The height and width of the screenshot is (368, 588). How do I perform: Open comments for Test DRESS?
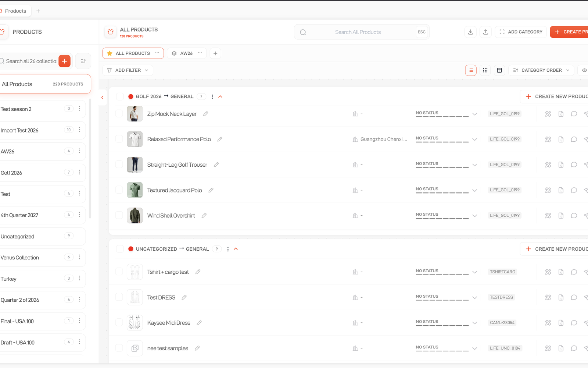point(574,297)
